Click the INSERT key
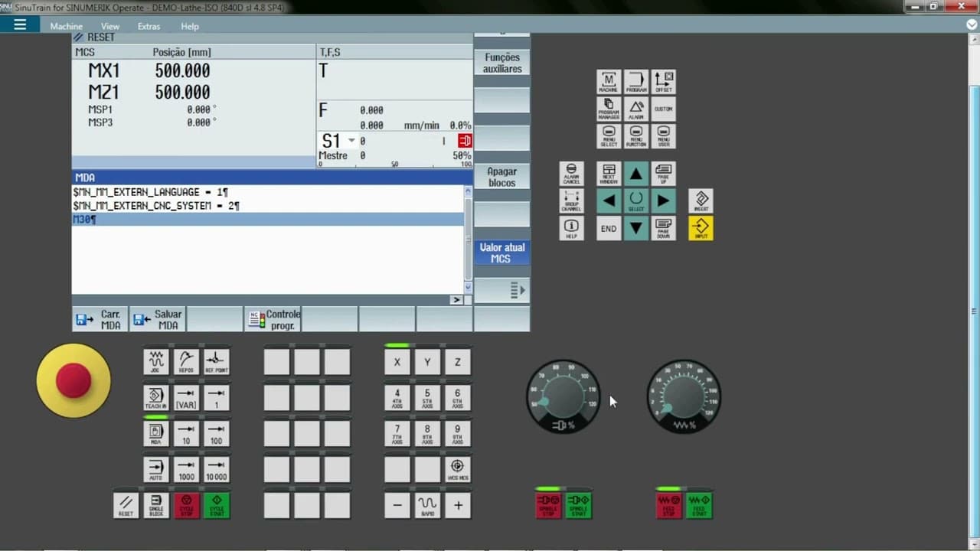This screenshot has width=980, height=551. click(701, 201)
